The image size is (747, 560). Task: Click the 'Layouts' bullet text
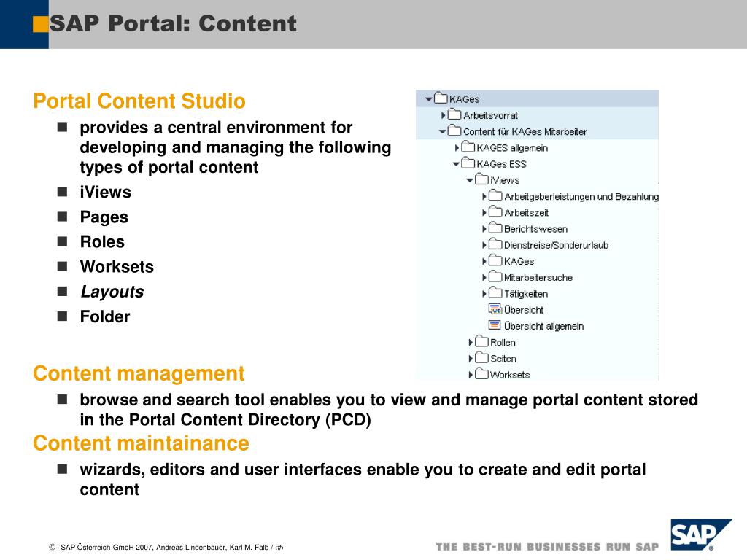[x=112, y=292]
